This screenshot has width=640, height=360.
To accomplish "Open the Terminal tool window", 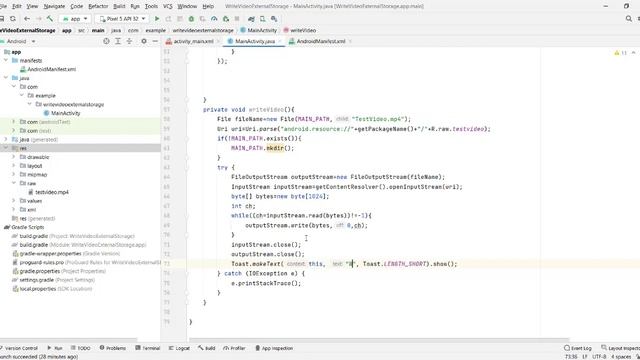I will pos(148,348).
